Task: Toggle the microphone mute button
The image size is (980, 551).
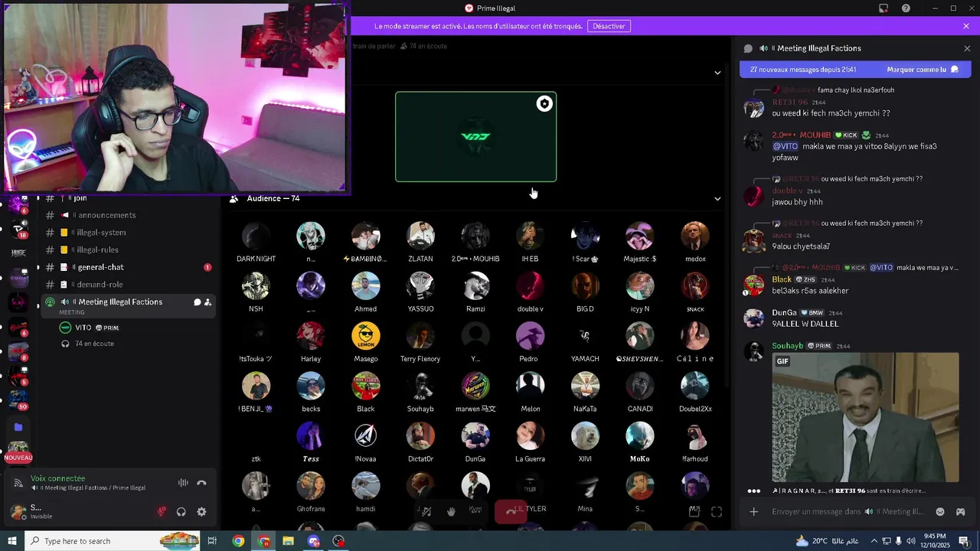Action: [162, 512]
